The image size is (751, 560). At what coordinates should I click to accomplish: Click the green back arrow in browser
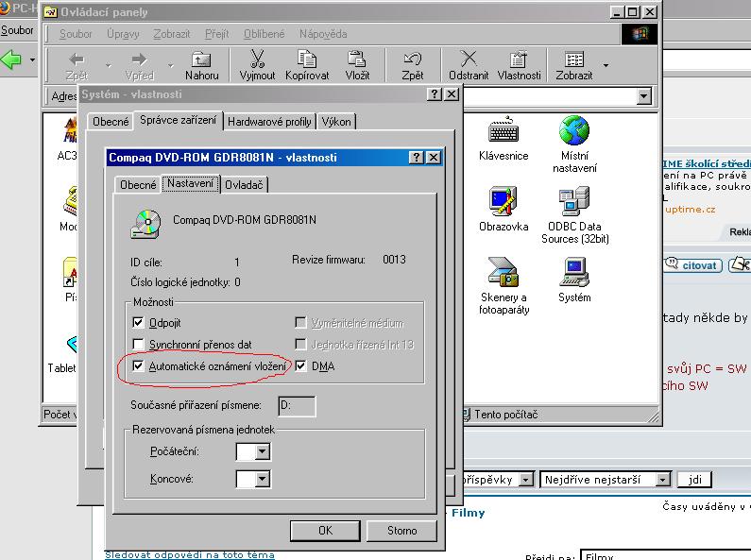click(11, 59)
